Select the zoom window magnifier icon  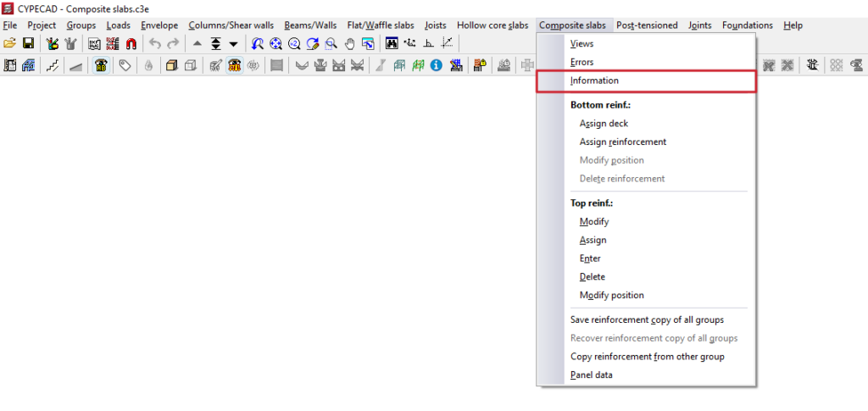pos(331,44)
